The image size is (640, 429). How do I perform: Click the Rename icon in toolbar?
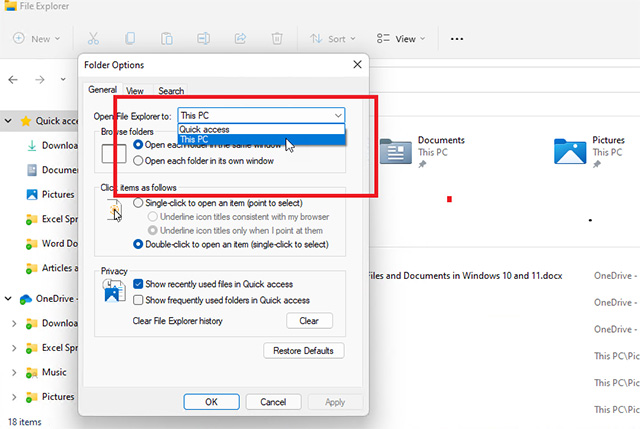click(203, 39)
